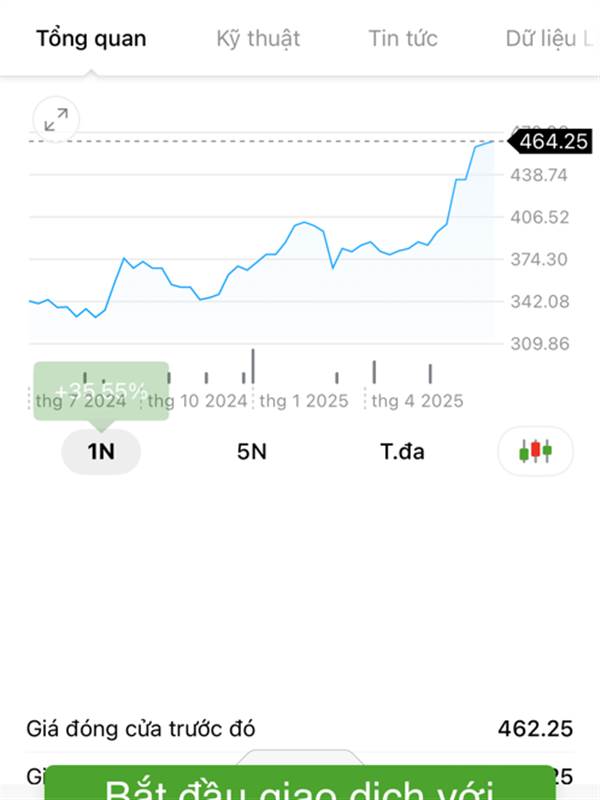Open the Tổng quan tab
Screen dimensions: 600x800
coord(91,39)
